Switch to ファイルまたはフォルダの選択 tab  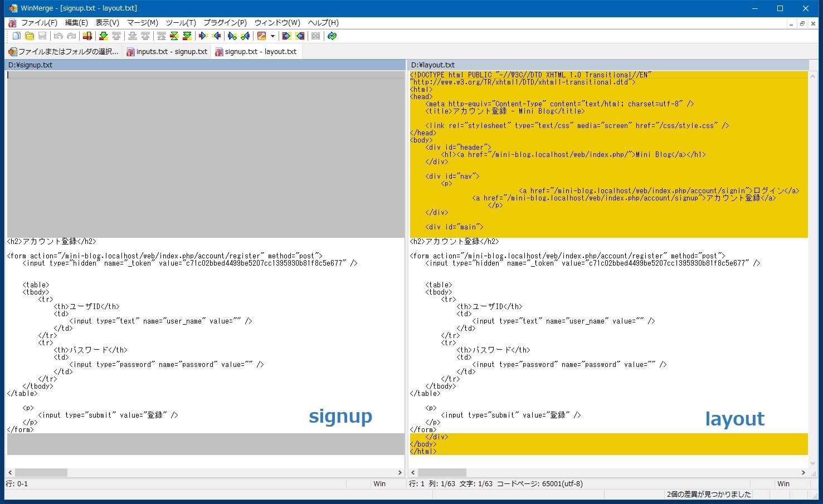click(64, 51)
